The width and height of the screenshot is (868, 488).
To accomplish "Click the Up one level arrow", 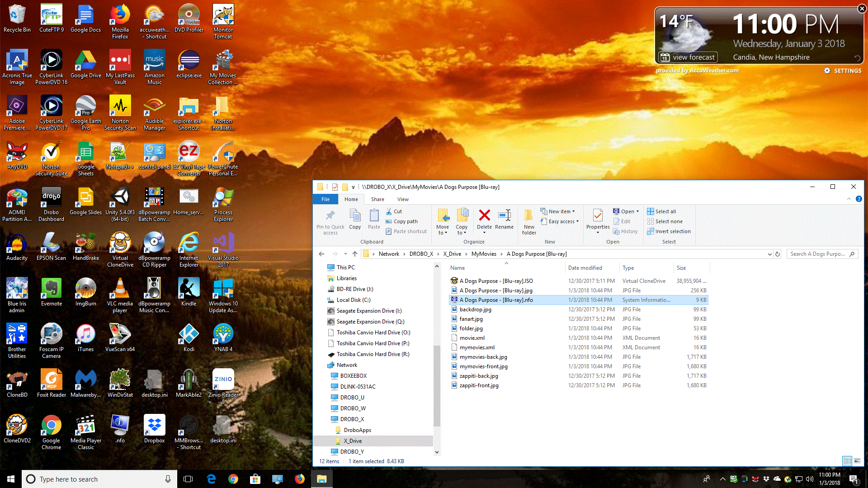I will (355, 254).
